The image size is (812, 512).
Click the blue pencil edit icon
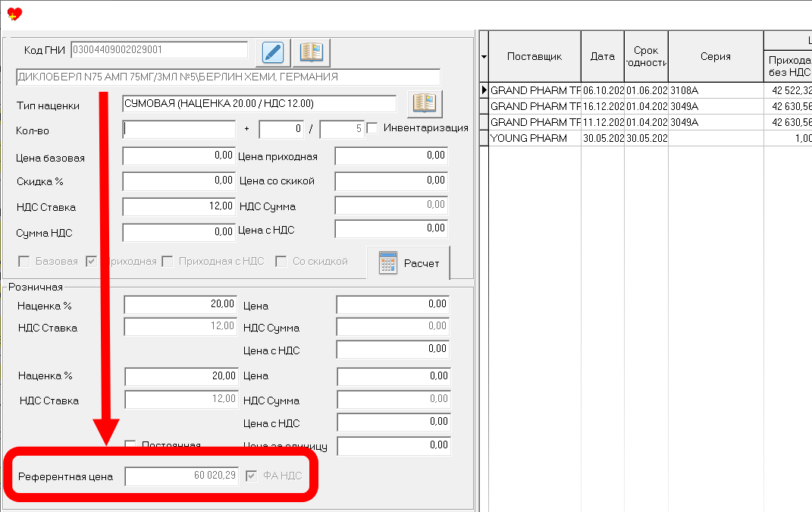tap(273, 52)
